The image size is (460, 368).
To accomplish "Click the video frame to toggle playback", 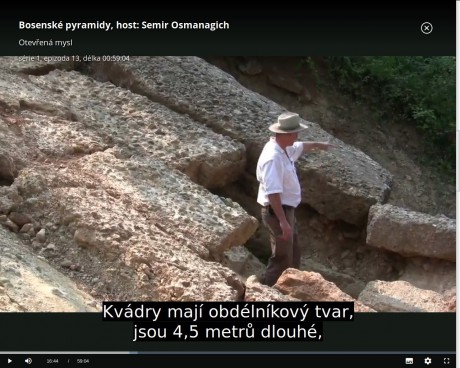I will 228,184.
